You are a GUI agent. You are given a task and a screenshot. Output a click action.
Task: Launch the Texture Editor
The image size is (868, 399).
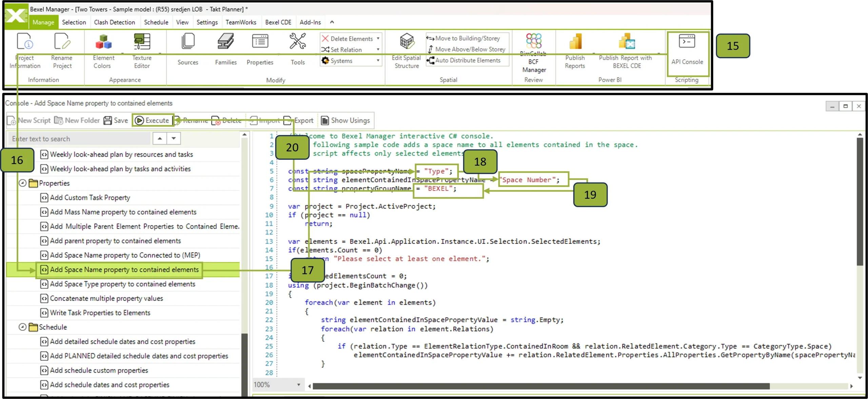pyautogui.click(x=142, y=51)
